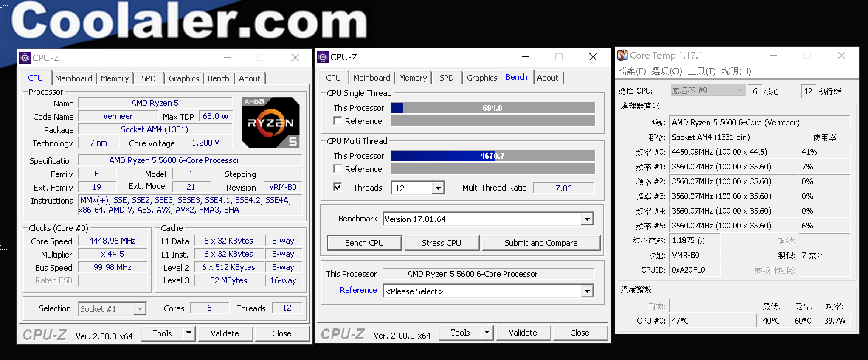Click Close button in the Bench CPU-Z window
The image size is (868, 360).
[x=580, y=332]
